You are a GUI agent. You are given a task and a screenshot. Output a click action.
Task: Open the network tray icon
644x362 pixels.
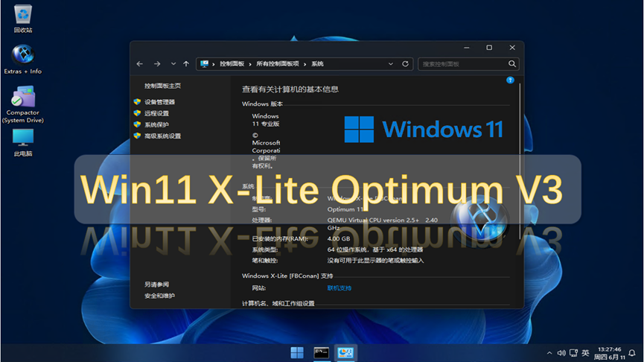[573, 353]
